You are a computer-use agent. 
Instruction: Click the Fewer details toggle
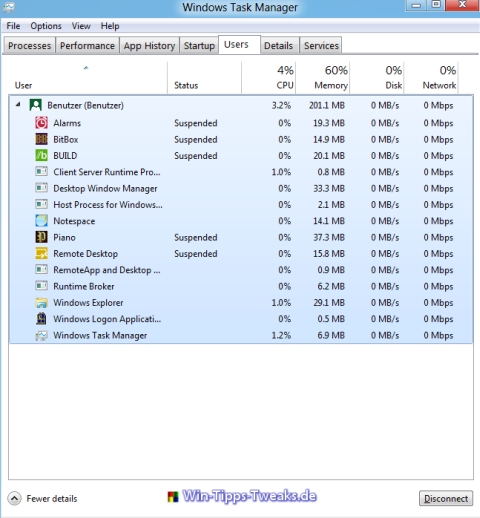click(x=42, y=499)
